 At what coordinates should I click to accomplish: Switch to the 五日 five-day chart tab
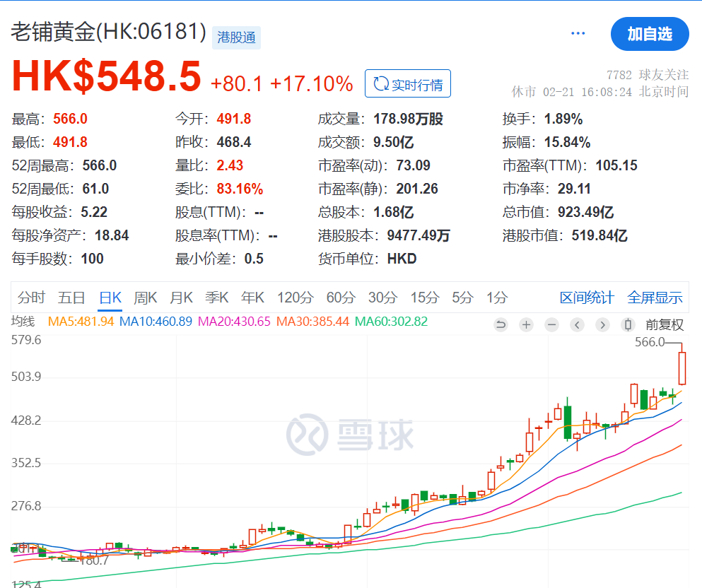(x=71, y=298)
